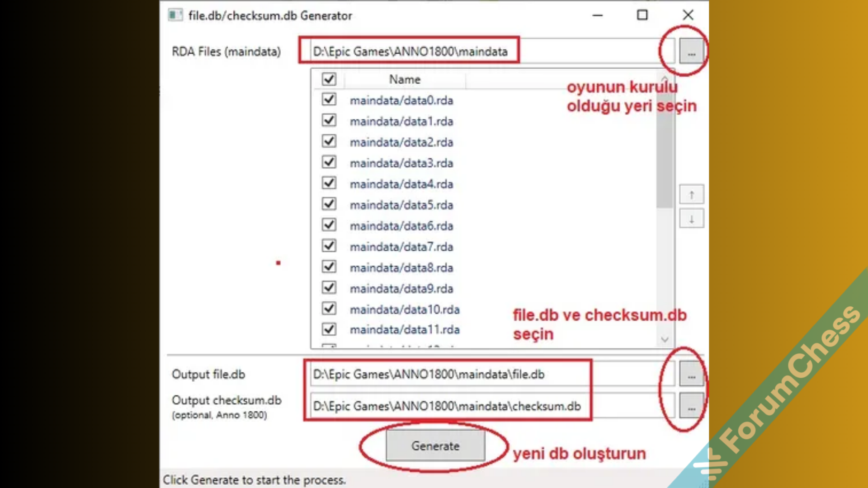Click the browse button for RDA Files

(691, 51)
